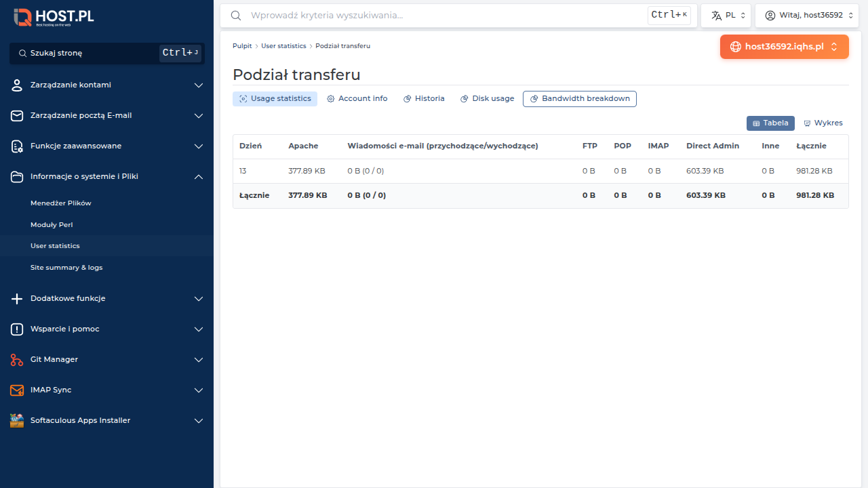Open Site summary & logs
The height and width of the screenshot is (488, 868).
[66, 268]
